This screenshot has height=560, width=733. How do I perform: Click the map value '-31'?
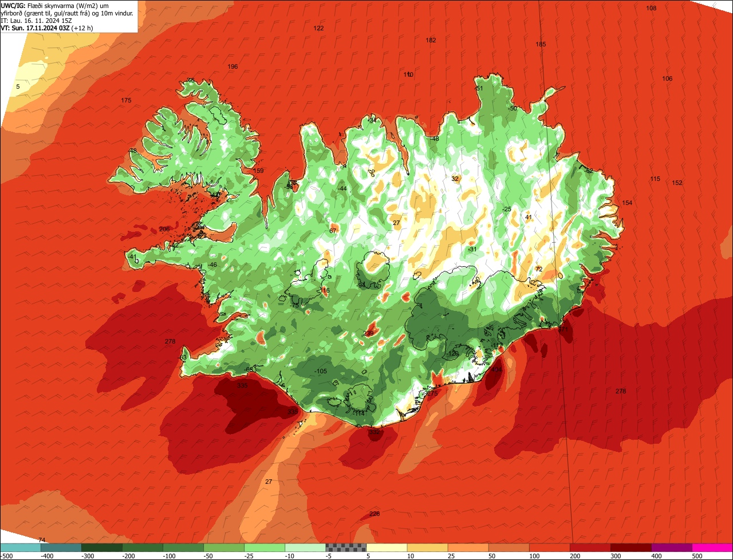click(472, 249)
